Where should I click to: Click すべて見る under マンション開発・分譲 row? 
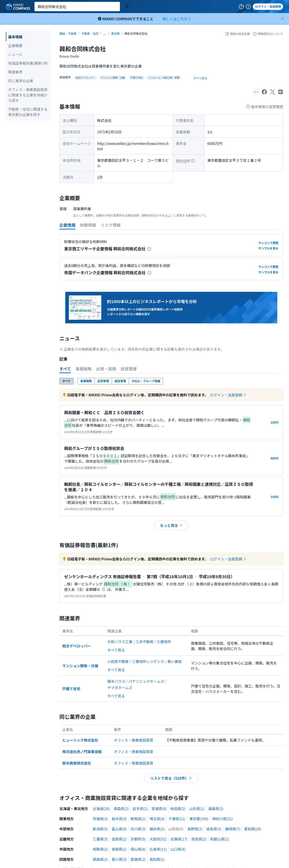coord(116,670)
